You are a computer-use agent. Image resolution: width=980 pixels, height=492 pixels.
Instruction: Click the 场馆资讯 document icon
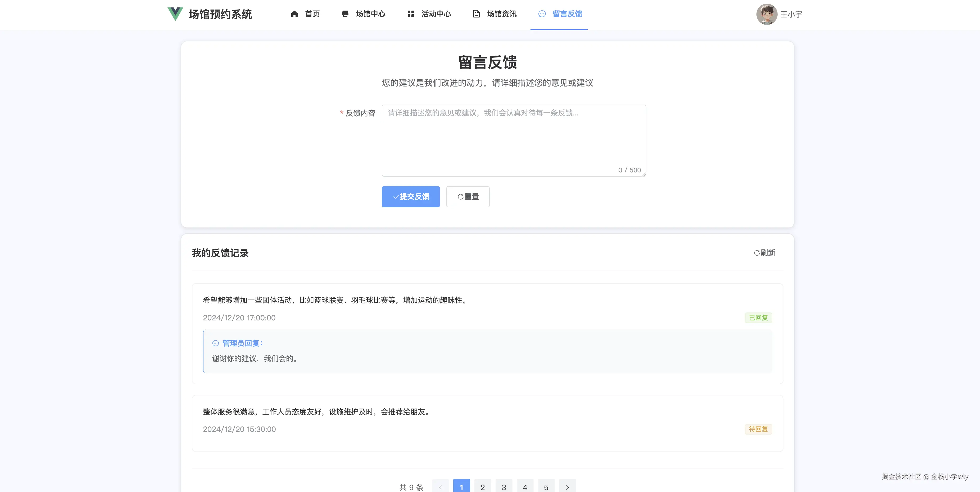476,14
